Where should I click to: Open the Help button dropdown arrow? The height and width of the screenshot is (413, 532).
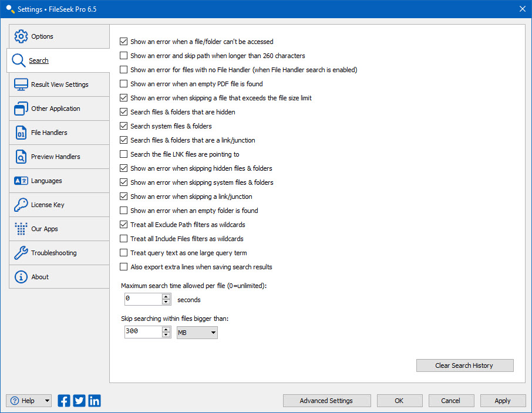click(47, 401)
